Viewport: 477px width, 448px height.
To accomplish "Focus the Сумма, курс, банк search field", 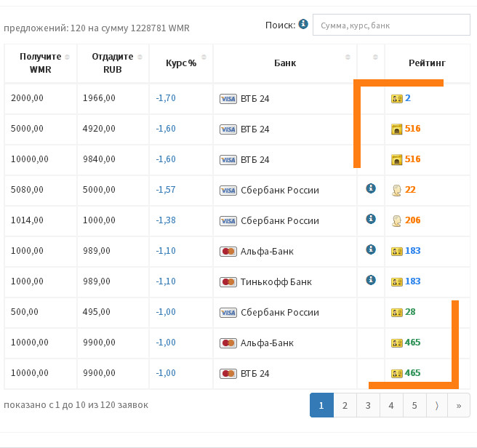I will pyautogui.click(x=391, y=25).
